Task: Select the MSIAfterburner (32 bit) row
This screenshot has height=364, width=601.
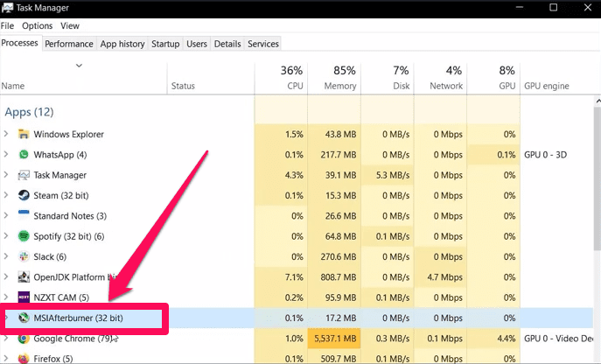Action: tap(297, 318)
